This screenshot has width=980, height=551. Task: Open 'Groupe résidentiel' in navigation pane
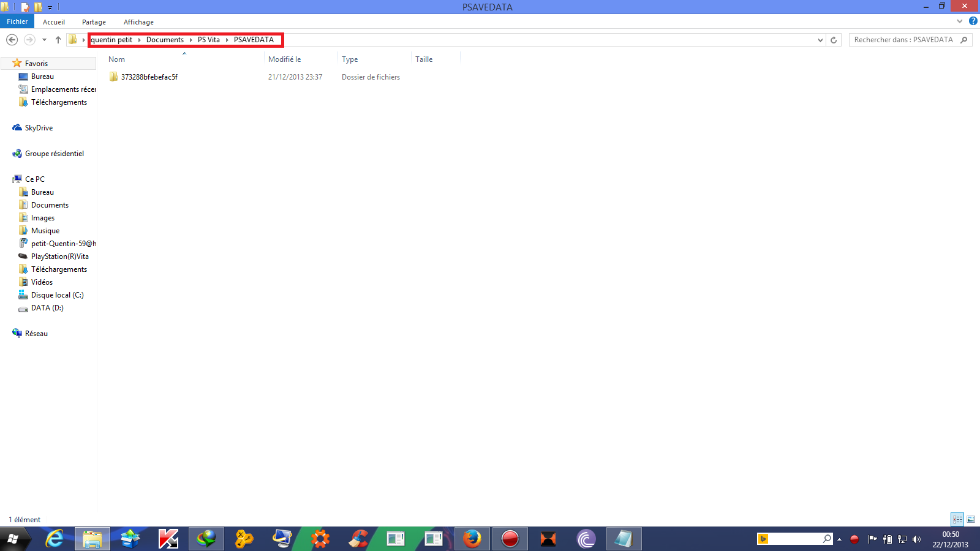pos(54,154)
